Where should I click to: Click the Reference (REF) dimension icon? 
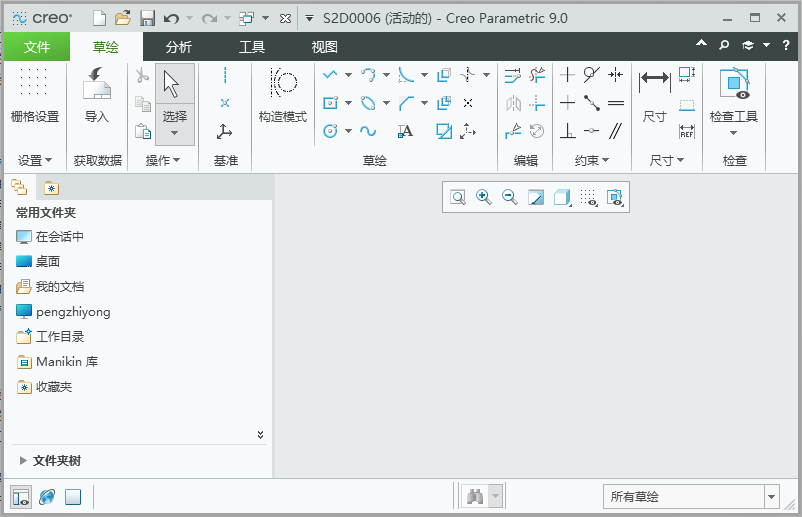coord(687,131)
